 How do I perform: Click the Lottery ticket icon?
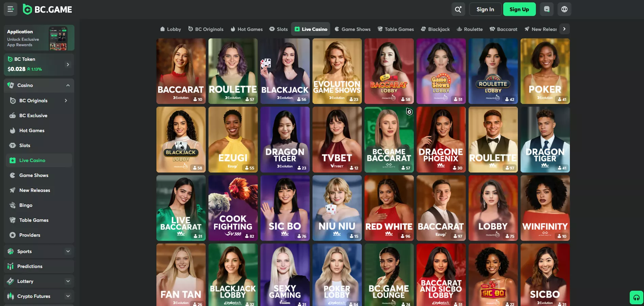pos(11,281)
